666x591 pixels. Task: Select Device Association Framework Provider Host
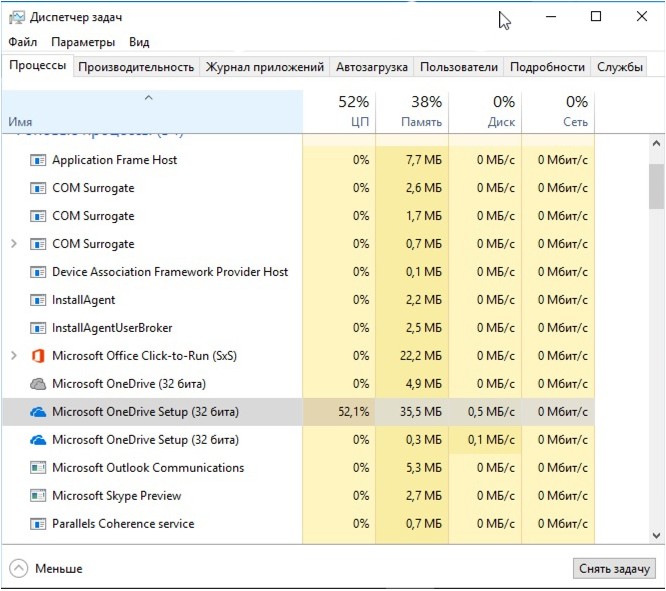[170, 272]
